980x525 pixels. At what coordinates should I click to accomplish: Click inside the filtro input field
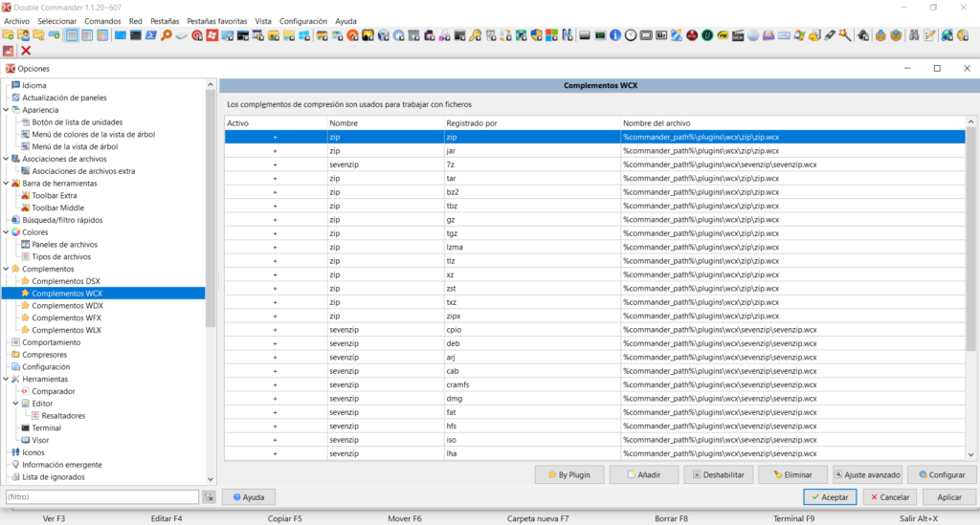[101, 497]
